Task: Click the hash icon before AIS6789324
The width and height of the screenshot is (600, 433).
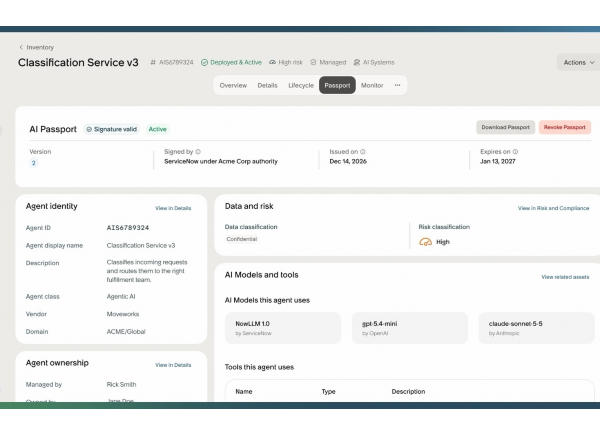Action: point(153,62)
